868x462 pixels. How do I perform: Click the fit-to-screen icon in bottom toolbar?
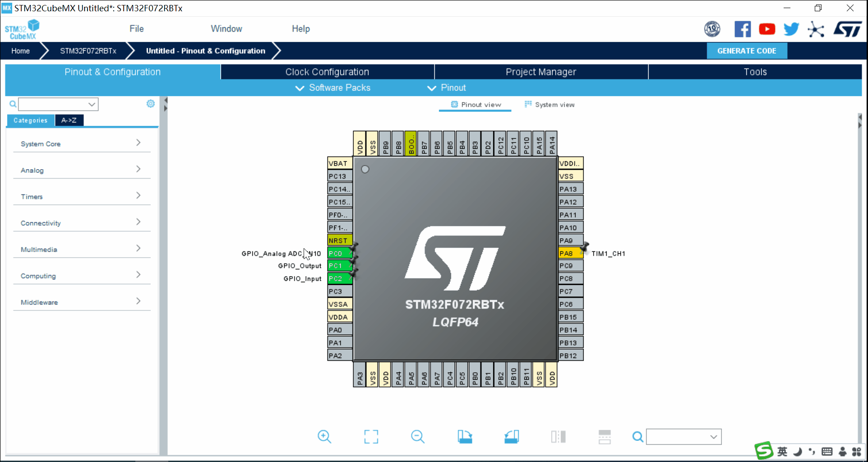pyautogui.click(x=371, y=436)
